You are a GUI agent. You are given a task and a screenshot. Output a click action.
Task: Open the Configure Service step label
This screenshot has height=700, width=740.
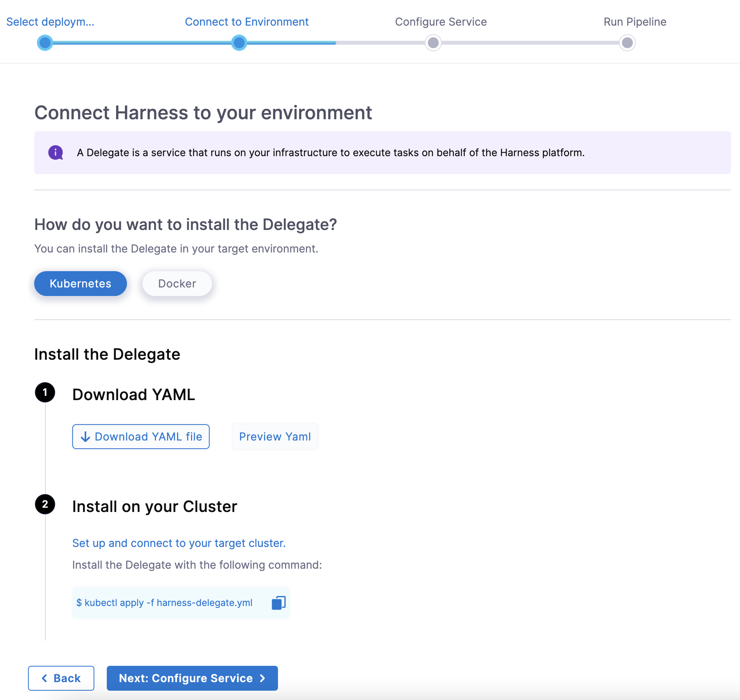pyautogui.click(x=441, y=22)
